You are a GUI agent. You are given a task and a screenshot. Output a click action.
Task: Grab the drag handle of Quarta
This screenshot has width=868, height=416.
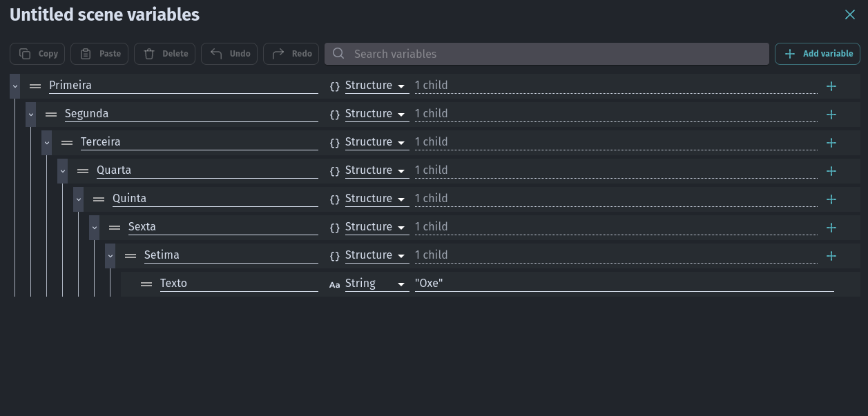83,171
